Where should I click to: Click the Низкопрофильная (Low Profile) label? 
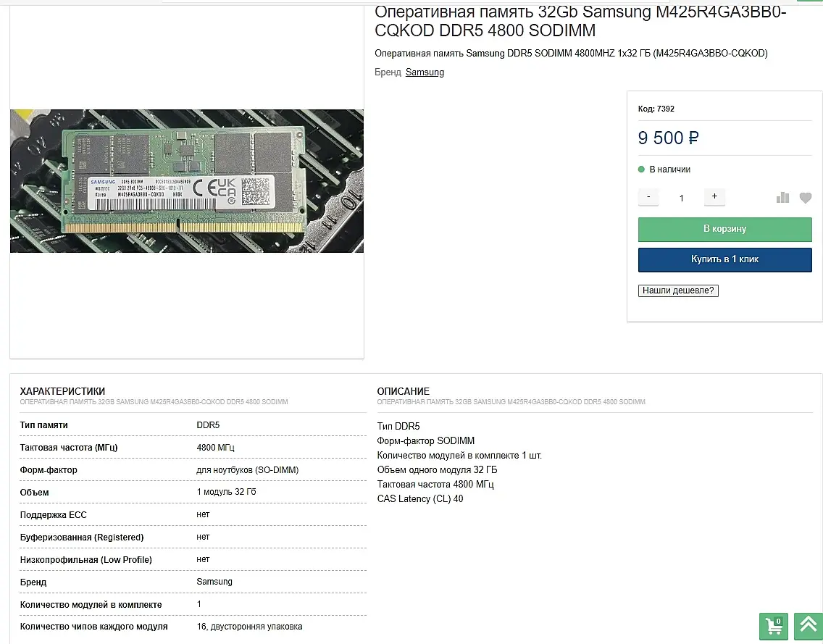[86, 560]
